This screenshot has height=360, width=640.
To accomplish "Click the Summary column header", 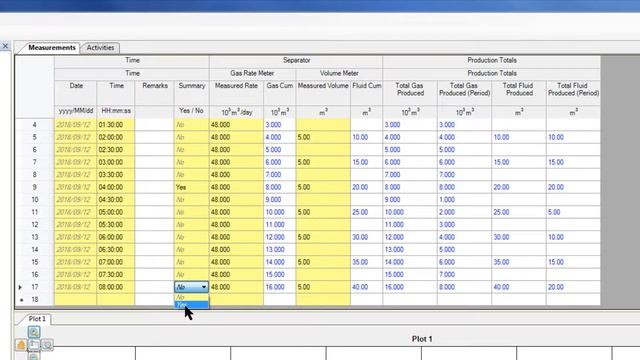I will pyautogui.click(x=191, y=93).
